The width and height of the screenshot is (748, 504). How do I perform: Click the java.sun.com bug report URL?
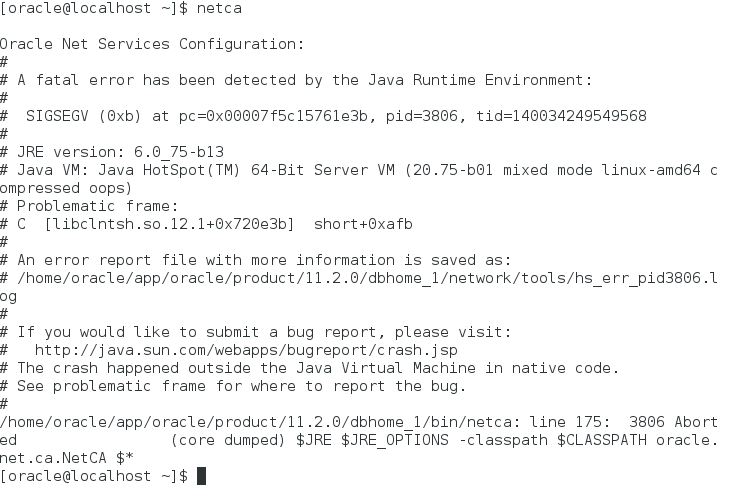coord(246,350)
